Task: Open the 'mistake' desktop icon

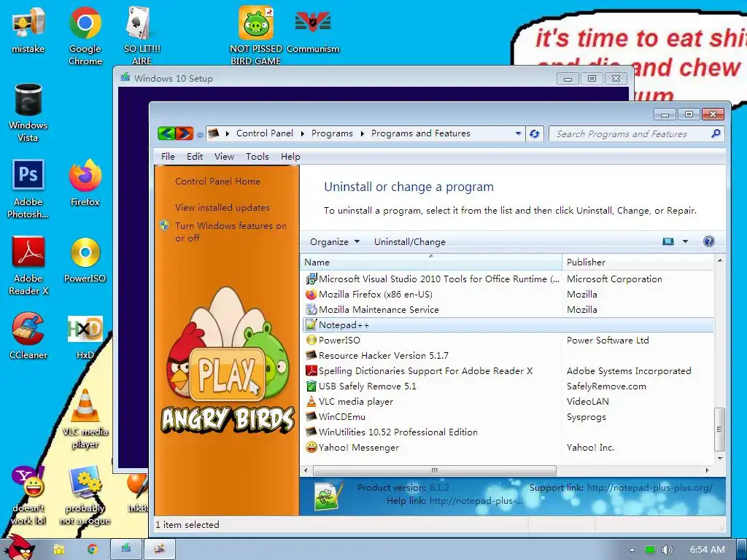Action: (x=28, y=31)
